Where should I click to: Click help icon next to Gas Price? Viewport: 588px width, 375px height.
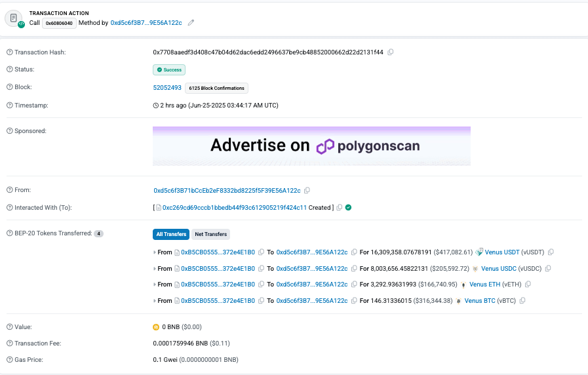(10, 360)
